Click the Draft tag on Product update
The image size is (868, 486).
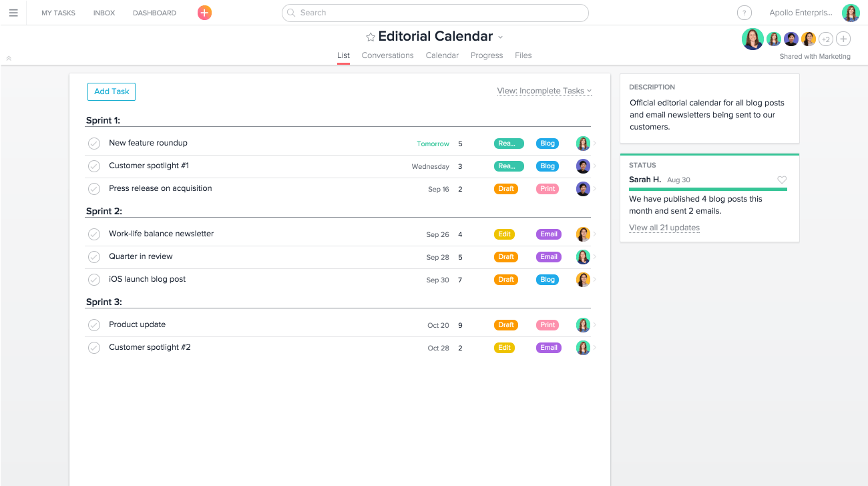pos(506,325)
